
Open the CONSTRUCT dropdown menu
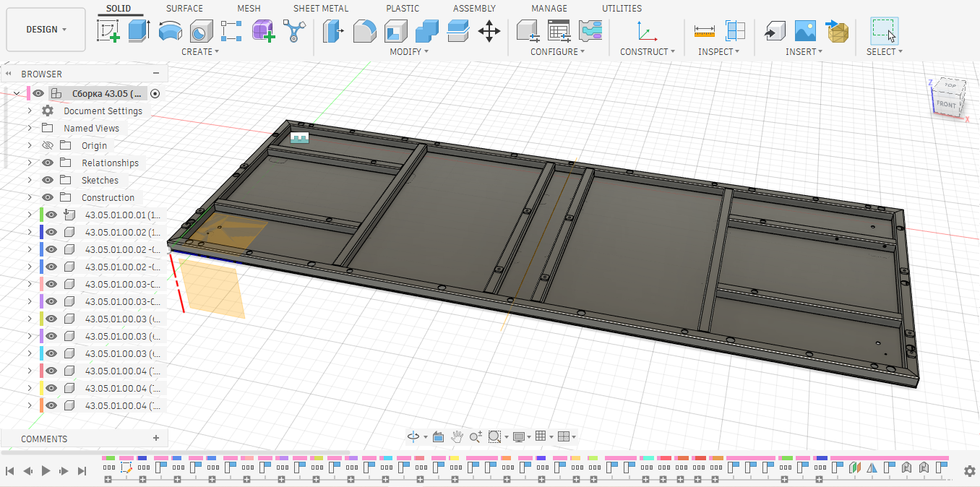pos(648,51)
